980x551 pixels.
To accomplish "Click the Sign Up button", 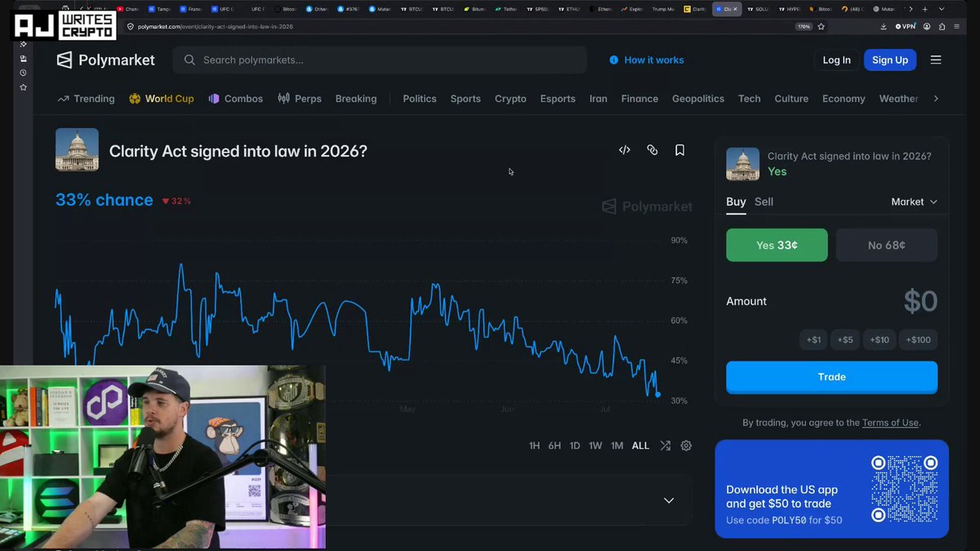I will (x=890, y=60).
